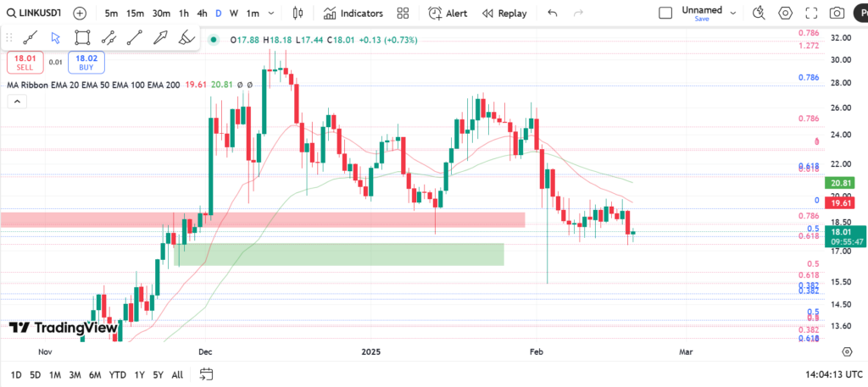The height and width of the screenshot is (387, 868).
Task: Expand the timeframe interval dropdown arrow
Action: tap(270, 14)
